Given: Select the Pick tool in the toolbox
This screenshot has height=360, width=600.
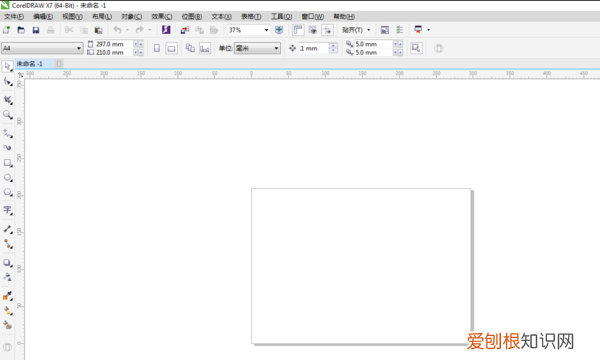Looking at the screenshot, I should 7,66.
